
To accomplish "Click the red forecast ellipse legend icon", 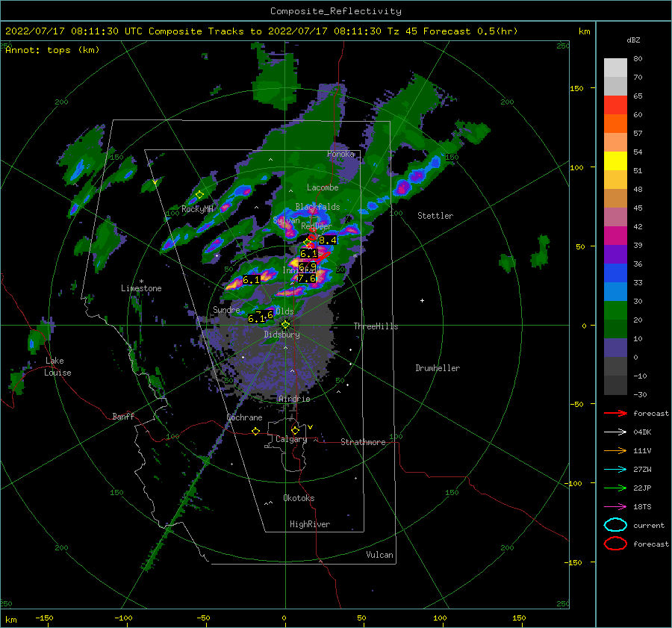I will [x=615, y=544].
